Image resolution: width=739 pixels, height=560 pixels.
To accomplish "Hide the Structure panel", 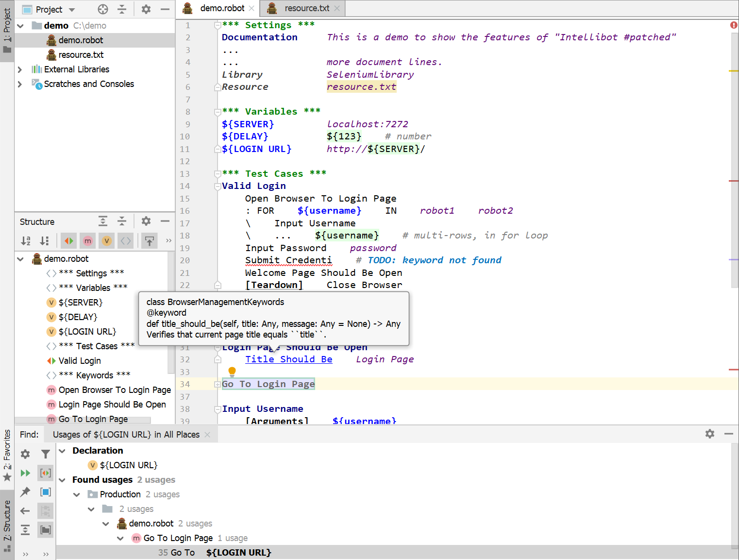I will pyautogui.click(x=165, y=221).
